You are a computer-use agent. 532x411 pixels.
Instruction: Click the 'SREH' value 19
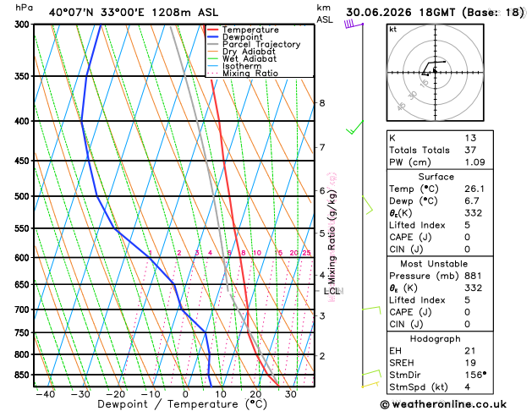coord(470,363)
